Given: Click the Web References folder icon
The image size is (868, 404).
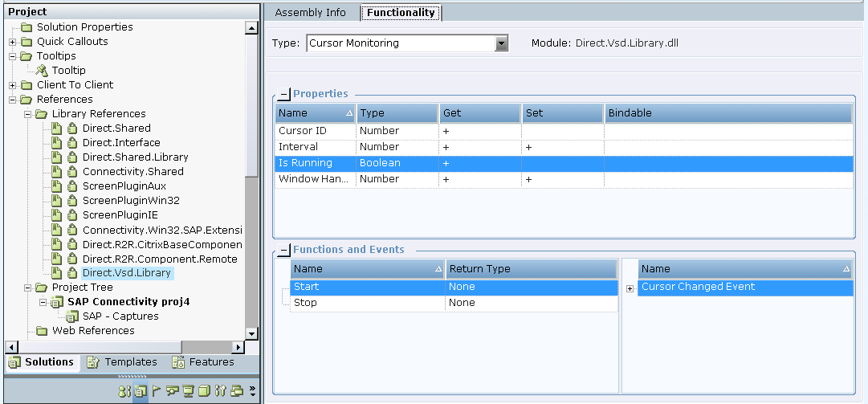Looking at the screenshot, I should (42, 331).
